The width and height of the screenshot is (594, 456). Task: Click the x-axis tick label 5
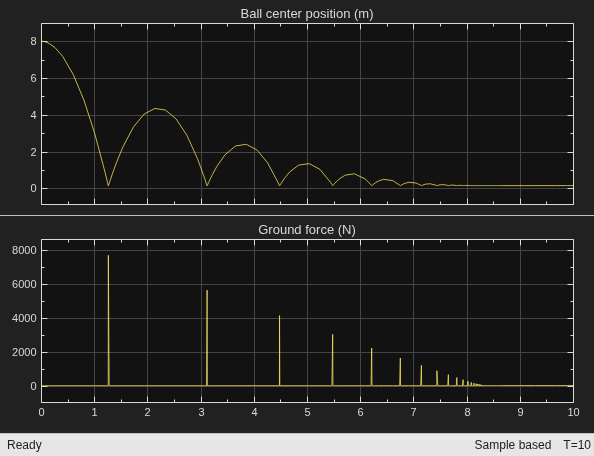tap(307, 412)
